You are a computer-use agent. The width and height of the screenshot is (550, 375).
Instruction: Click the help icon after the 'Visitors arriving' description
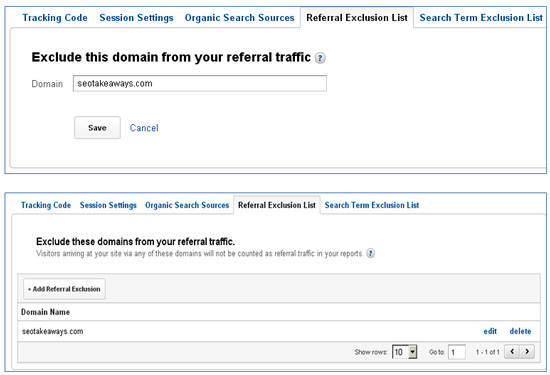click(370, 253)
